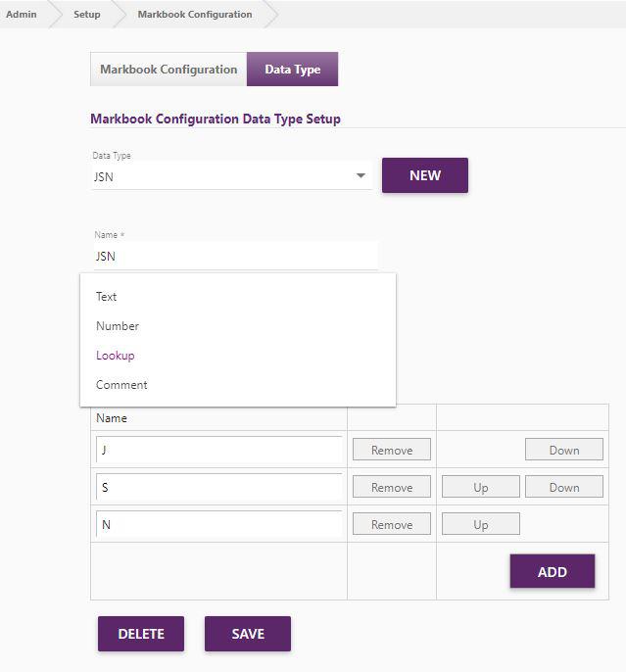This screenshot has width=626, height=672.
Task: Click the SAVE button
Action: click(x=248, y=634)
